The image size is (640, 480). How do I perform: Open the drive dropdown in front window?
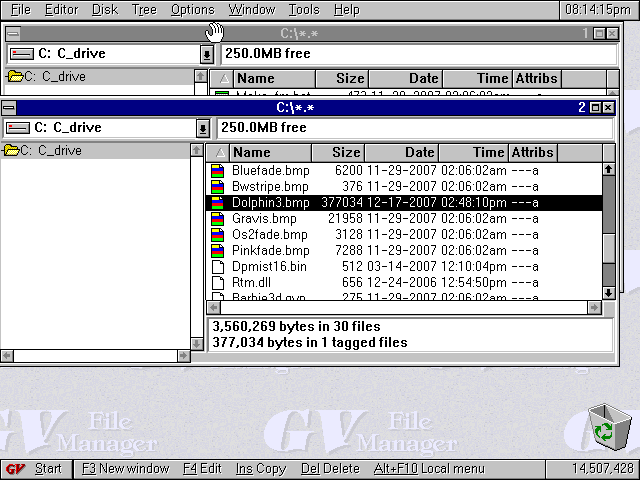pos(203,128)
